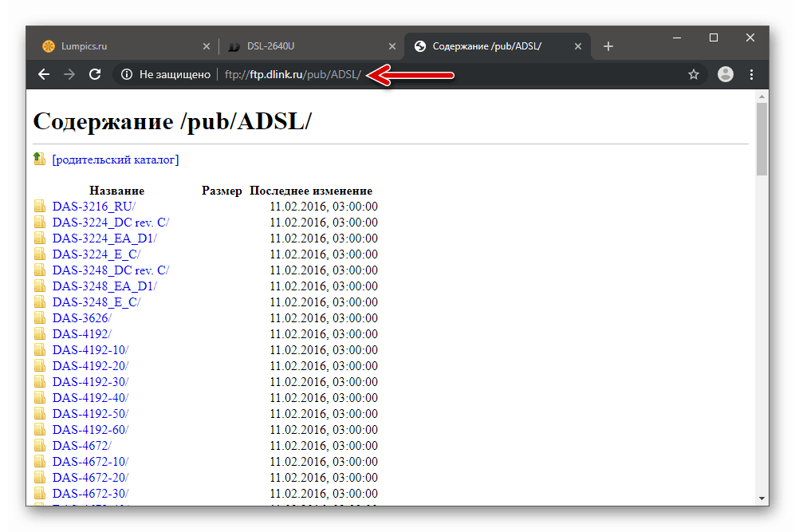This screenshot has height=532, width=795.
Task: Open the DAS-3224_EA_D1 folder
Action: coord(104,238)
